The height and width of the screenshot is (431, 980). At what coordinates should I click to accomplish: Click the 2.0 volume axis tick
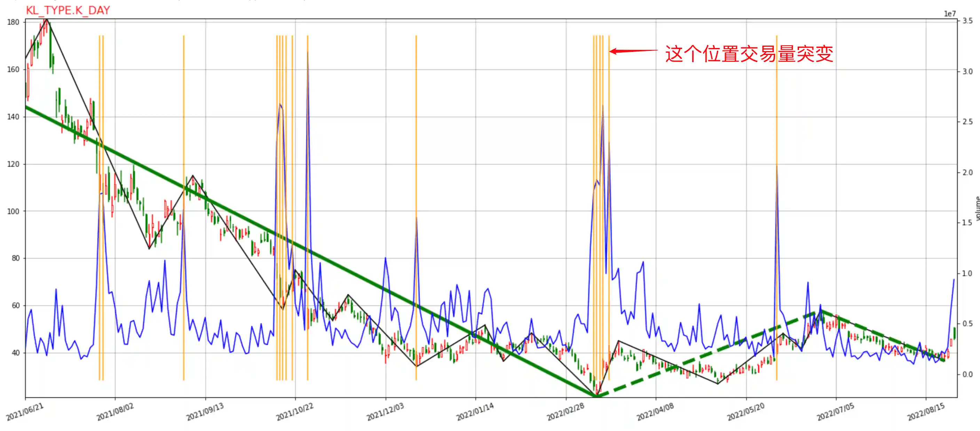pos(967,172)
